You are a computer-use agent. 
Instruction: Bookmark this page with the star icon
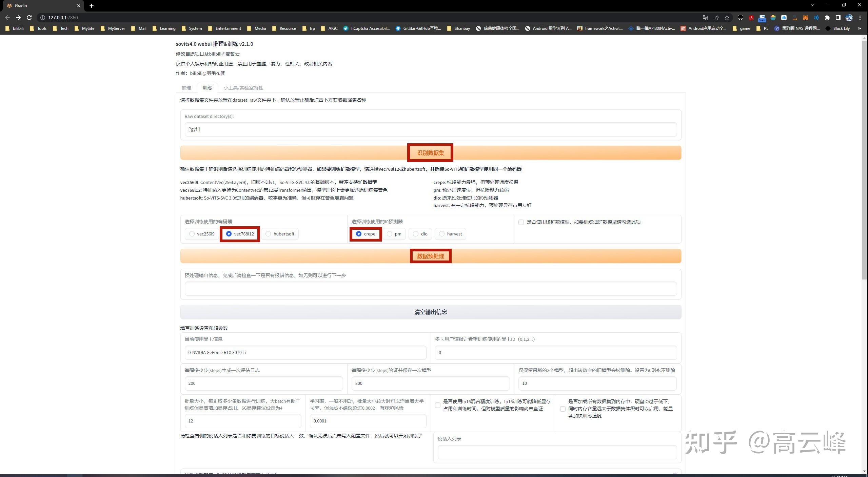coord(727,18)
